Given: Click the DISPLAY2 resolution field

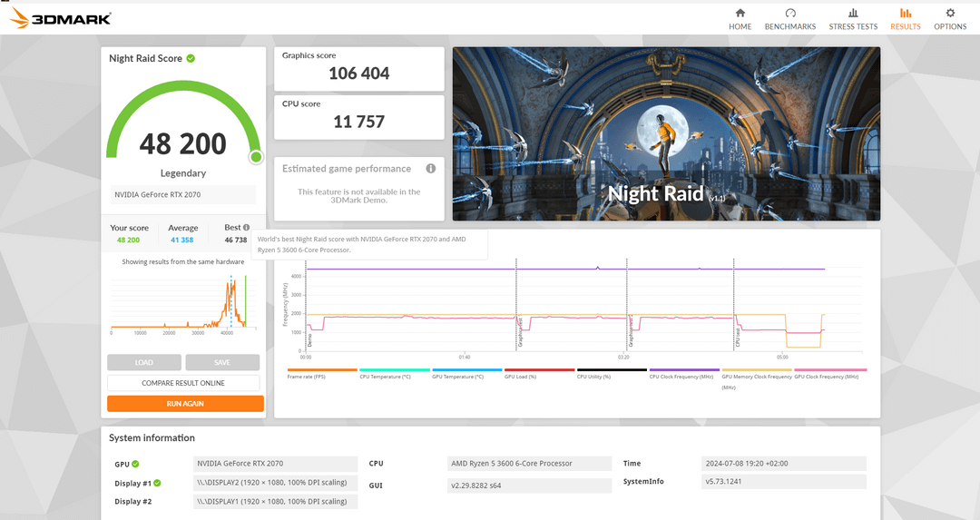Looking at the screenshot, I should (x=275, y=483).
